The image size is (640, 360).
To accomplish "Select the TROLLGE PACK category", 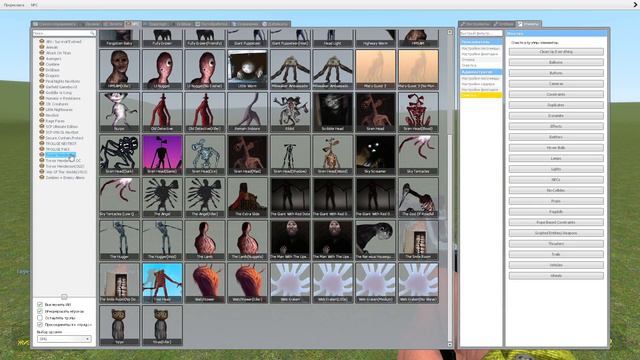I will 58,149.
